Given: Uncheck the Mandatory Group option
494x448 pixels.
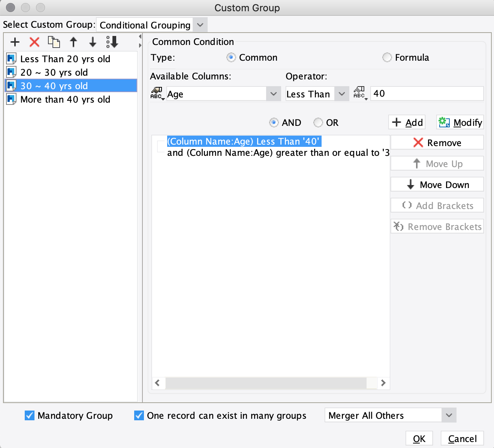Looking at the screenshot, I should pos(30,415).
